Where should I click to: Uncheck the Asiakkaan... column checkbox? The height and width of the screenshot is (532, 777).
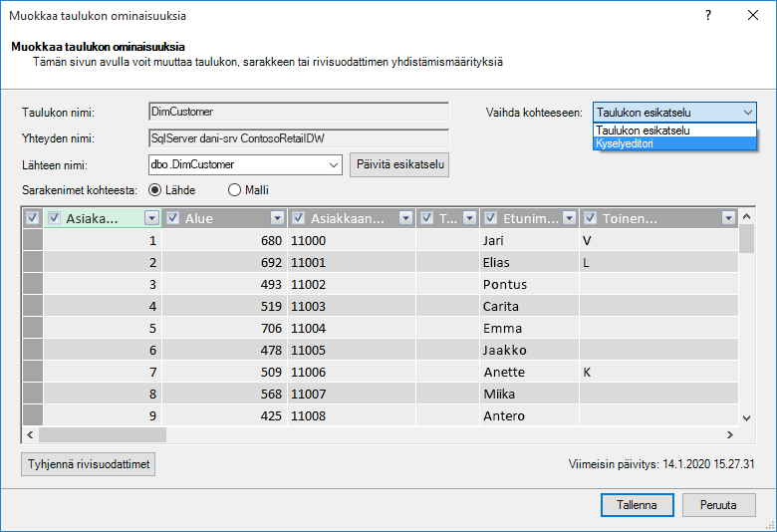298,217
